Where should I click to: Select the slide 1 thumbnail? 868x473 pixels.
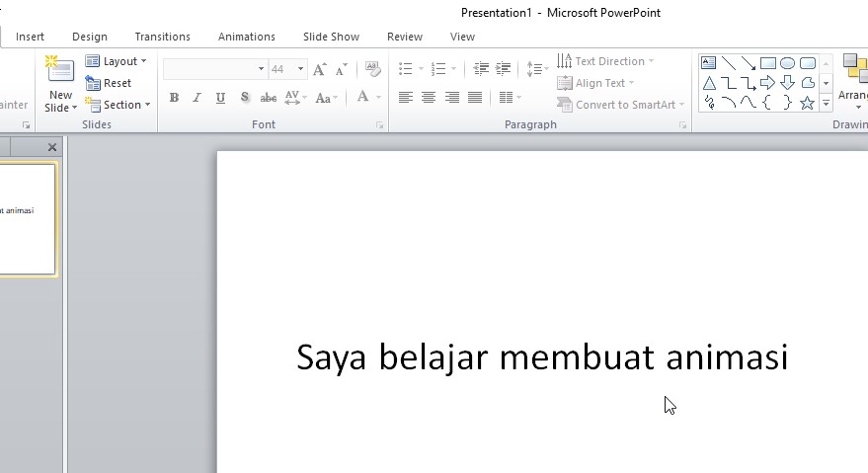point(28,218)
